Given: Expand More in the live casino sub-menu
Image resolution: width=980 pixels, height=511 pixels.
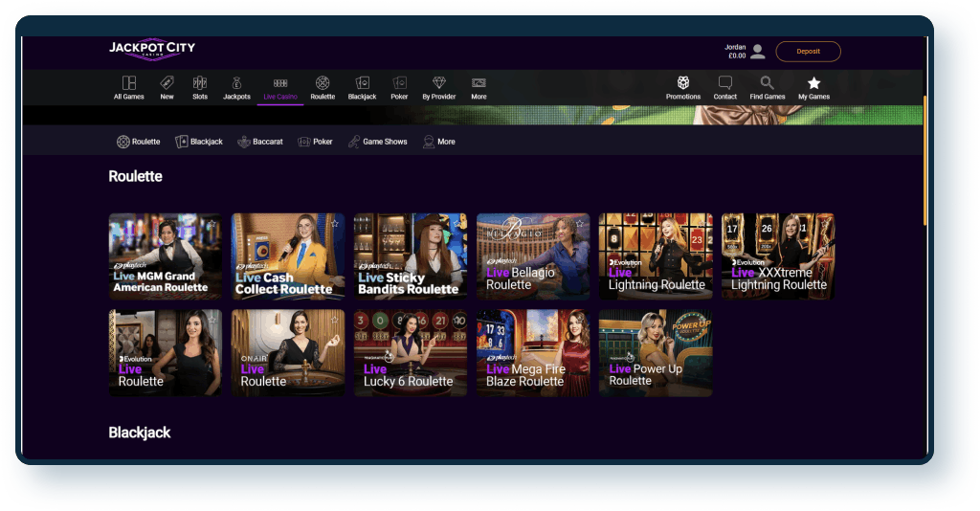Looking at the screenshot, I should [x=438, y=142].
